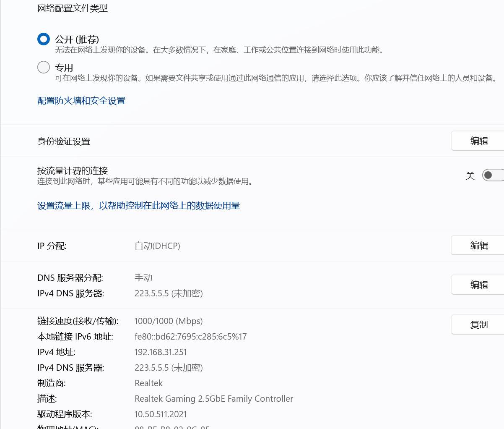Click 223.5.5.5 directly beneath the 手动 value
The height and width of the screenshot is (429, 504).
pos(169,293)
